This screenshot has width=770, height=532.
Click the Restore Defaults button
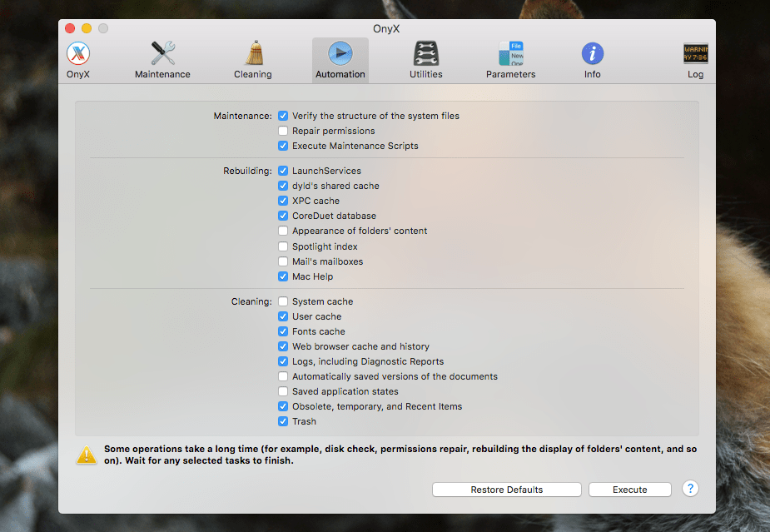pos(507,490)
